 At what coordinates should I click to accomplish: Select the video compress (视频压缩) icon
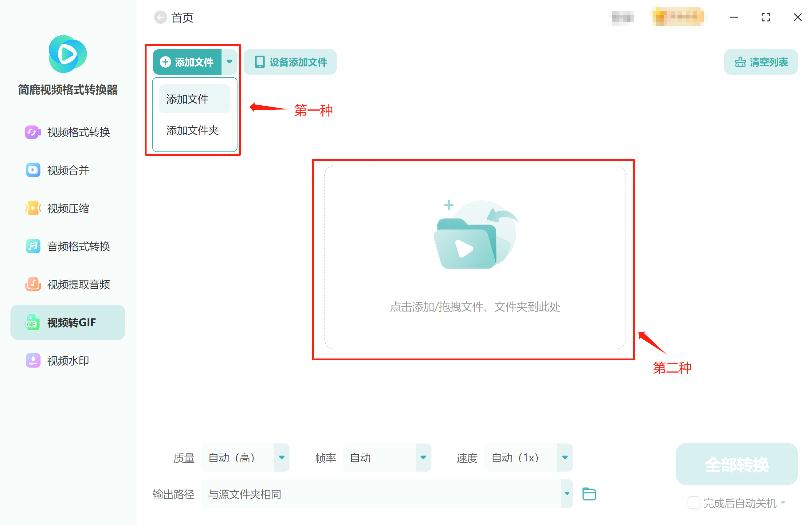coord(33,208)
